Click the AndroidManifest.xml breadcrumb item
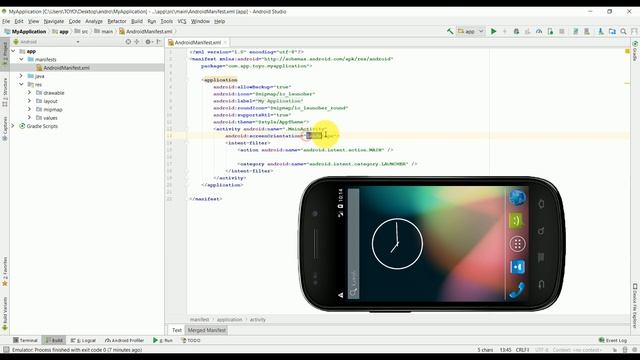The width and height of the screenshot is (640, 360). (145, 31)
